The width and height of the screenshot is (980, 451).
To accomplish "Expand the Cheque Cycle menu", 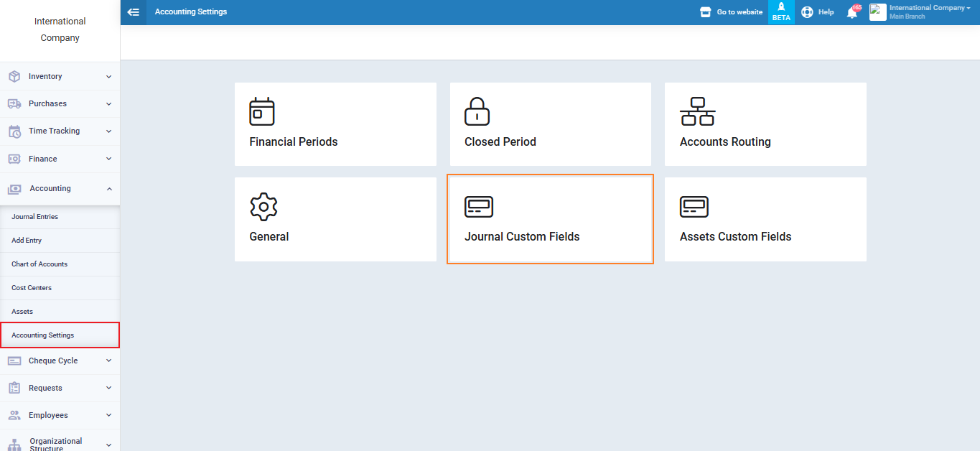I will (60, 361).
